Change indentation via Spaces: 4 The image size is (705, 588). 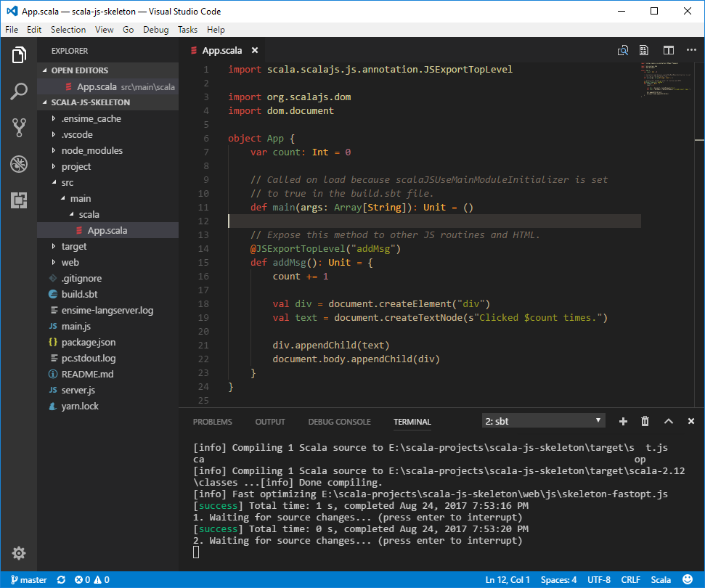click(559, 580)
